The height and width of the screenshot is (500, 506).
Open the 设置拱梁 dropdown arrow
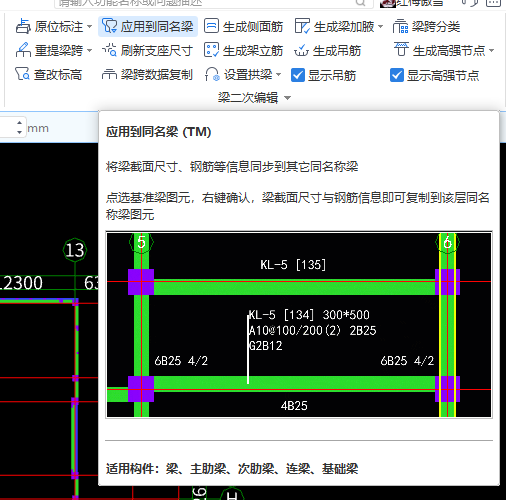279,75
